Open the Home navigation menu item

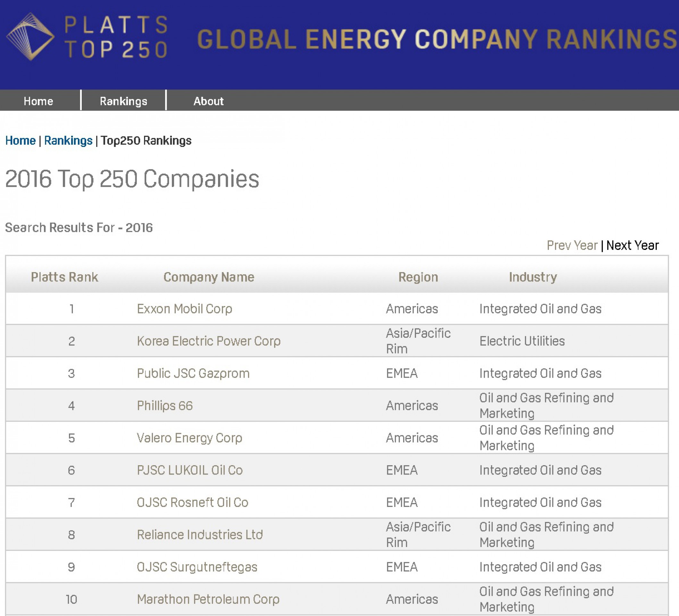pos(38,101)
